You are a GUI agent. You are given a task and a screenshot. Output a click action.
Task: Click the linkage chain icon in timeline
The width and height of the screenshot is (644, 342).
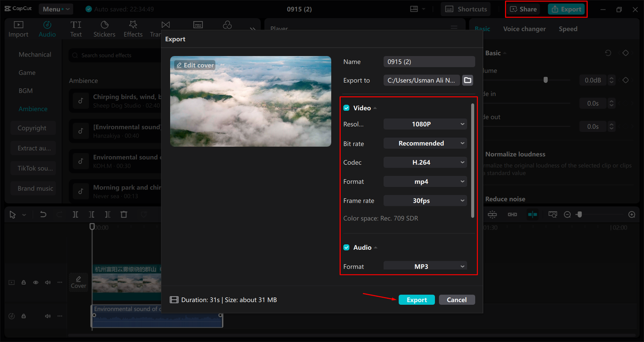(x=512, y=215)
